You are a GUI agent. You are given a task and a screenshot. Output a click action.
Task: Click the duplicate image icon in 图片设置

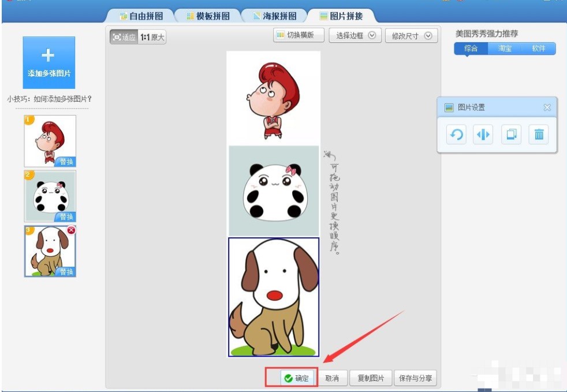click(510, 135)
